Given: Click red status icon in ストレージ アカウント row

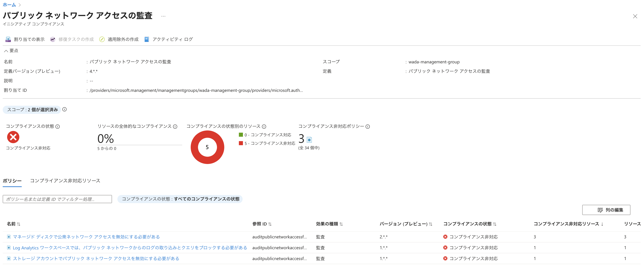Looking at the screenshot, I should [445, 258].
